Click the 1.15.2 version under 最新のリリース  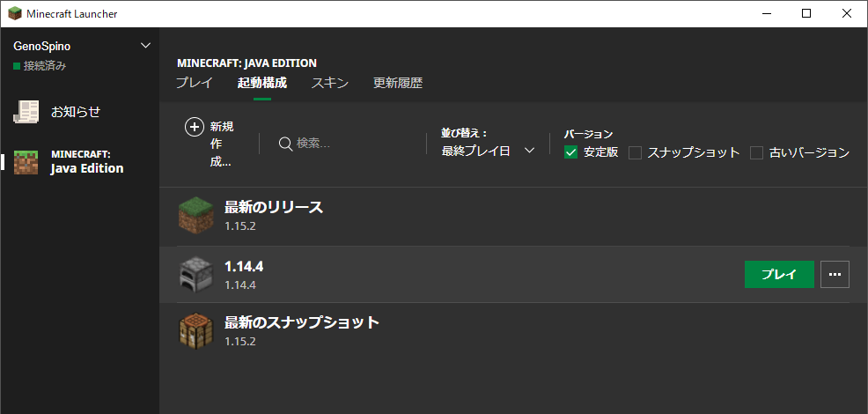239,226
